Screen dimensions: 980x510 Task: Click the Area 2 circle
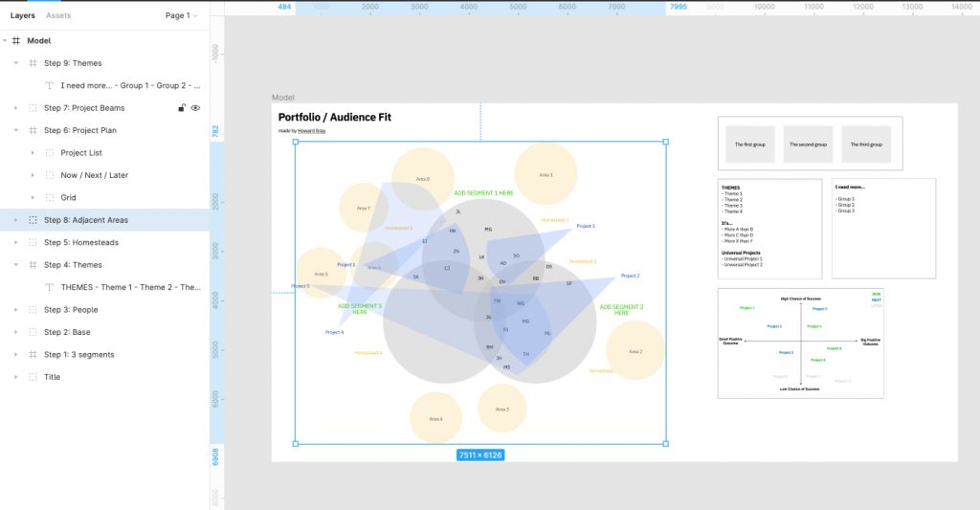(x=635, y=350)
